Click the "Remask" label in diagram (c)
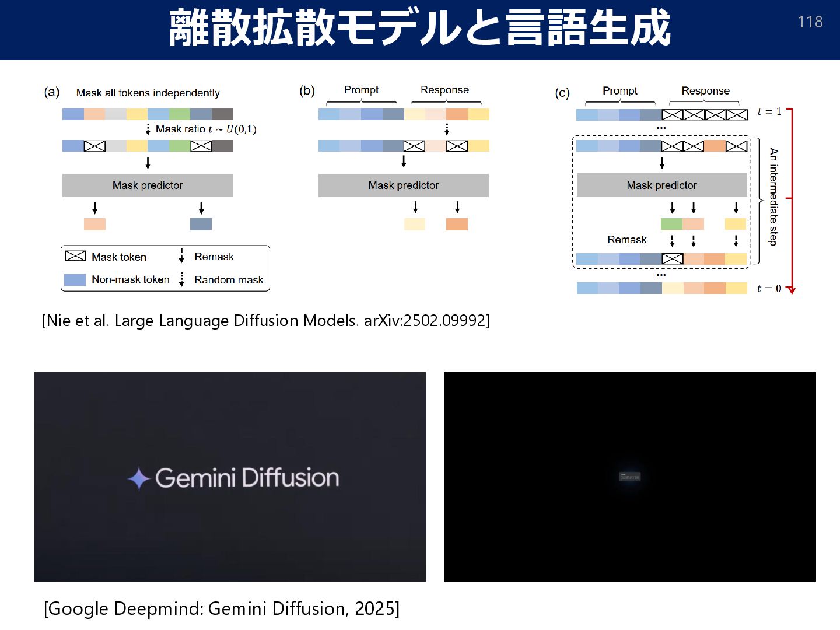This screenshot has width=840, height=630. click(x=627, y=240)
